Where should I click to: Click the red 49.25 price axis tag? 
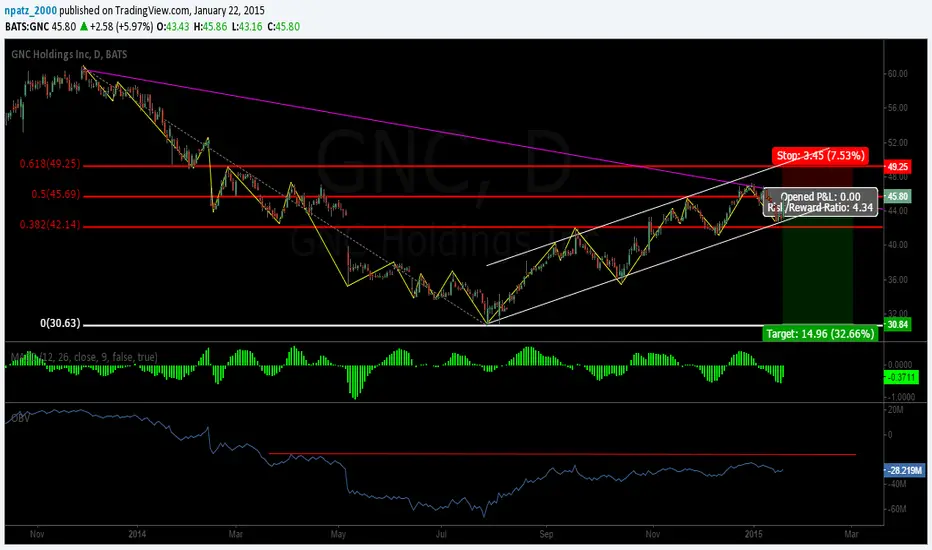click(898, 167)
